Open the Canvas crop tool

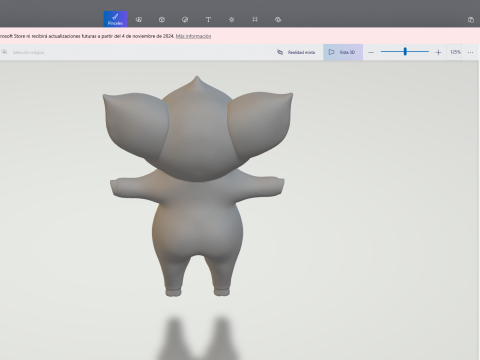pyautogui.click(x=255, y=20)
